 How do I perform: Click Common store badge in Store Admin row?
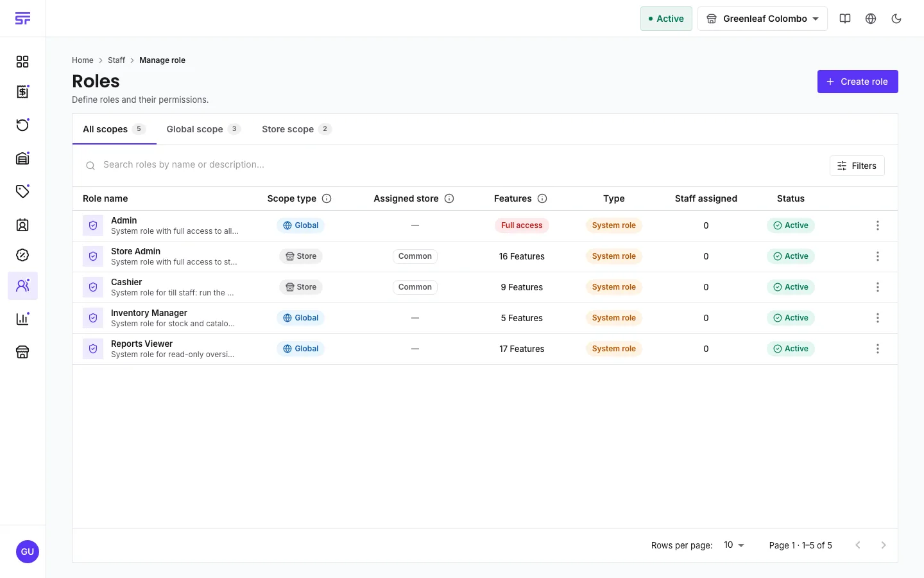coord(415,256)
